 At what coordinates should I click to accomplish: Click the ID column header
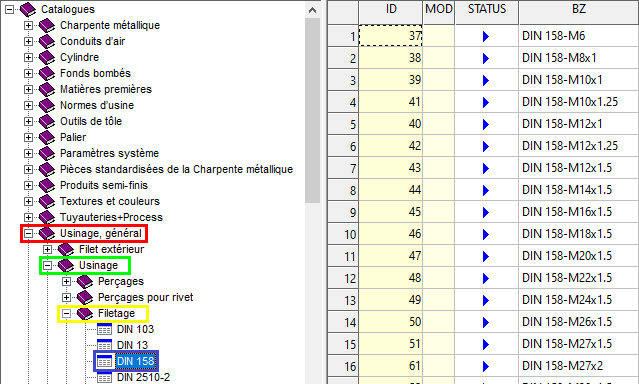[390, 12]
